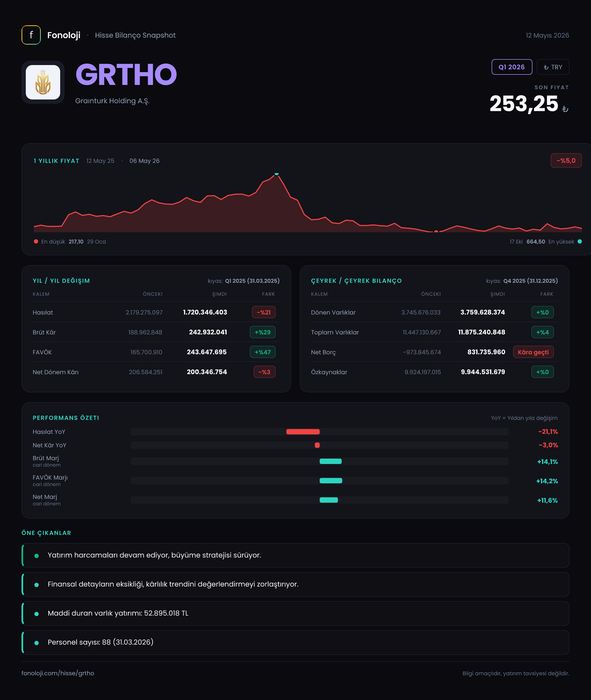The height and width of the screenshot is (700, 591).
Task: Open the fonoloji.com/hisse/grtho link
Action: click(58, 673)
